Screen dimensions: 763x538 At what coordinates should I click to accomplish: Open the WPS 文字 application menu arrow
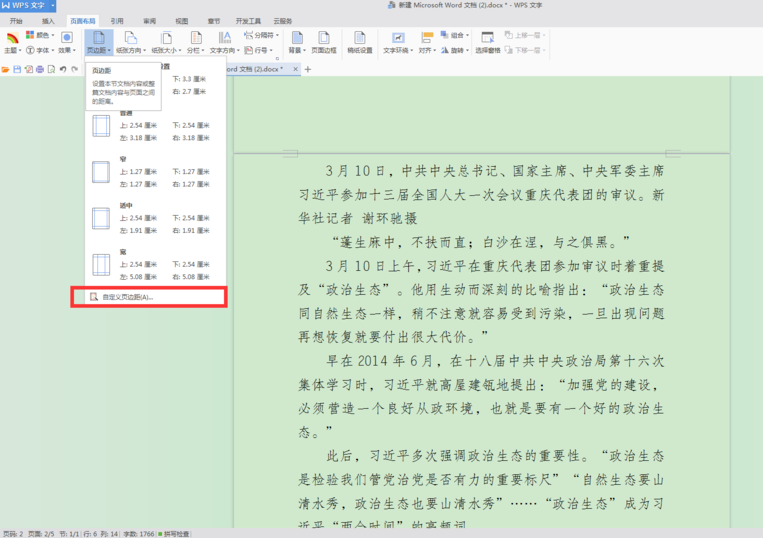[52, 5]
